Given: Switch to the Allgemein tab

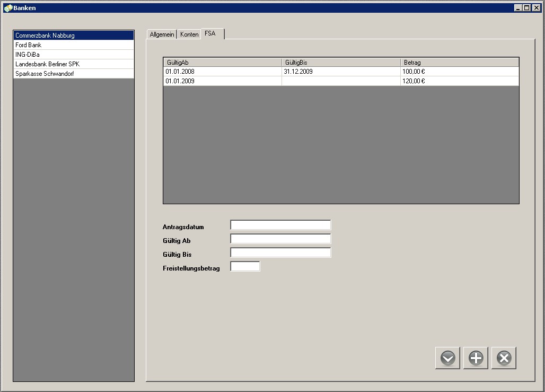Looking at the screenshot, I should 162,34.
